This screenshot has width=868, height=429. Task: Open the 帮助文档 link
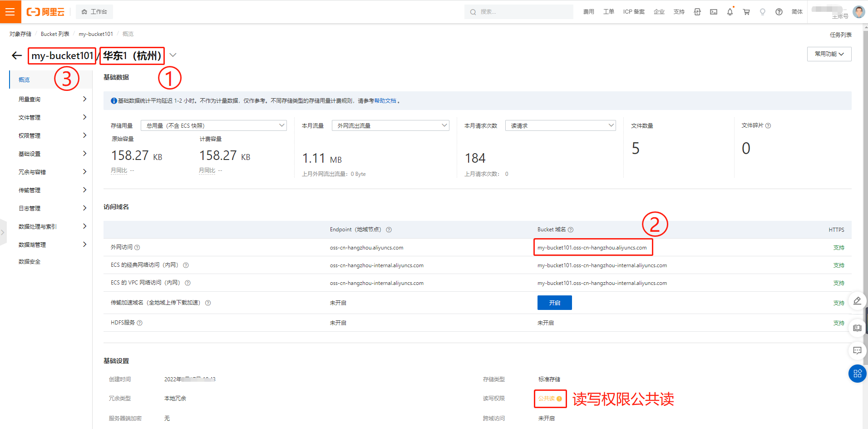(x=385, y=101)
